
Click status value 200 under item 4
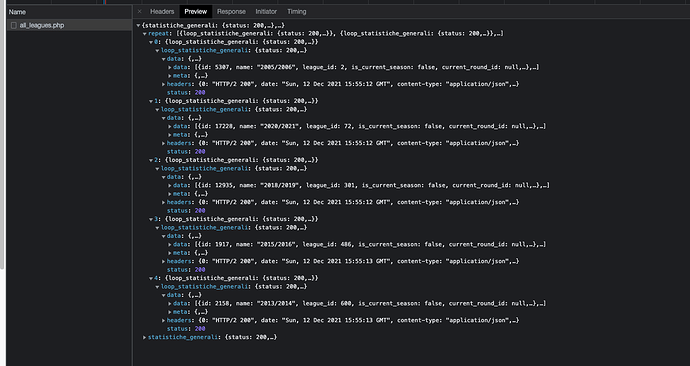pyautogui.click(x=200, y=329)
